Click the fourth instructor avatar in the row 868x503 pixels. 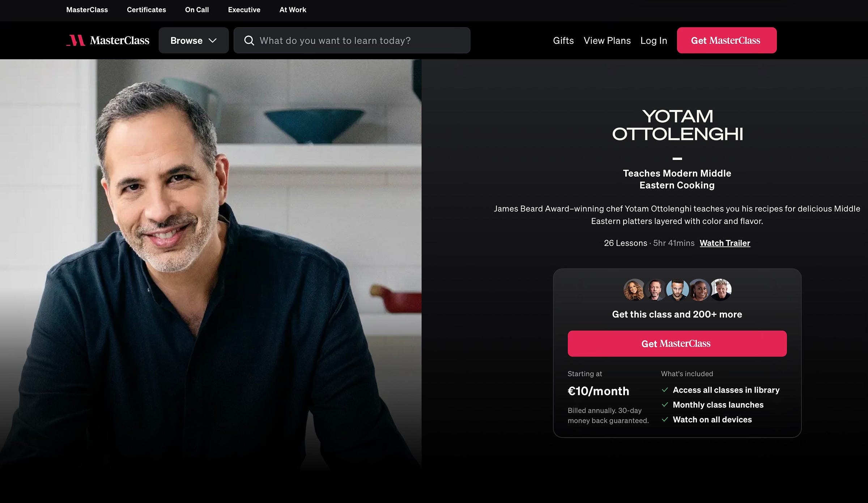699,289
